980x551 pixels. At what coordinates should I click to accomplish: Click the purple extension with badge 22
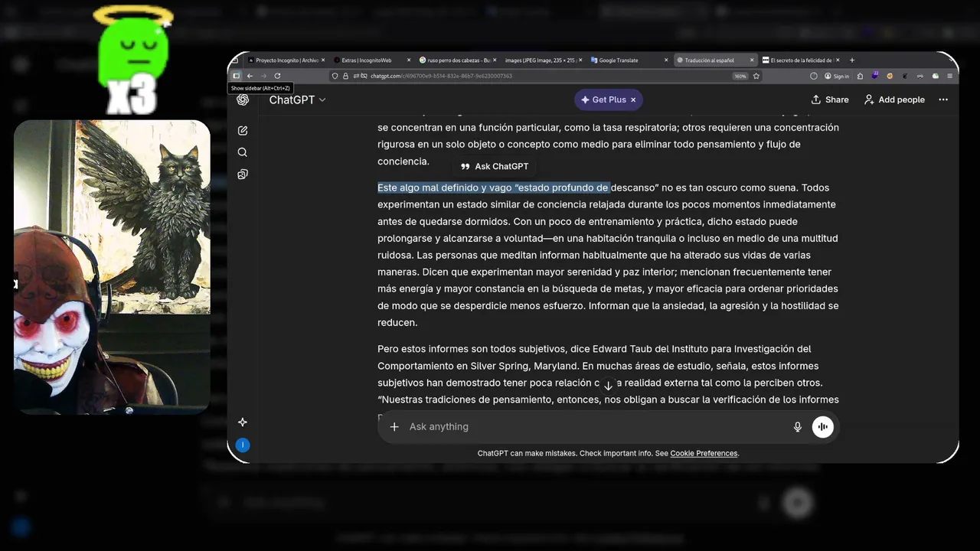click(x=875, y=75)
